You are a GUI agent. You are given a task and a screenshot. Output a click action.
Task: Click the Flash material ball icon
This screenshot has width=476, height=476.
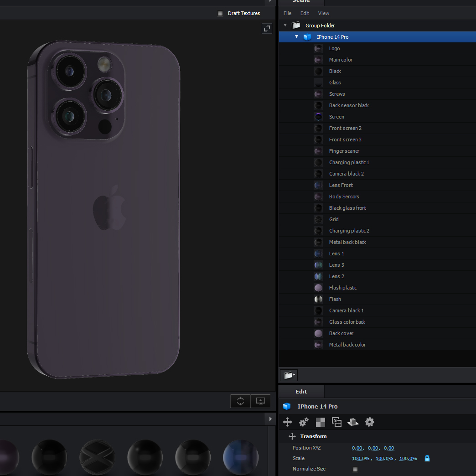(318, 299)
